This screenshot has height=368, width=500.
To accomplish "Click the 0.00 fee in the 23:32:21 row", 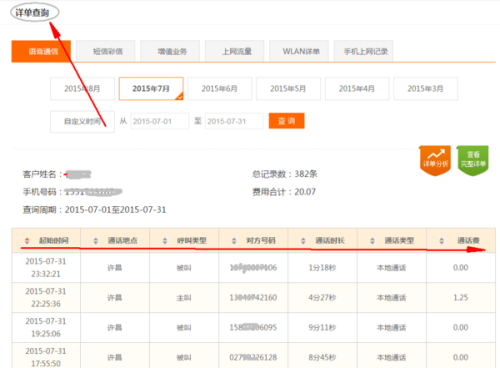I will [x=461, y=268].
